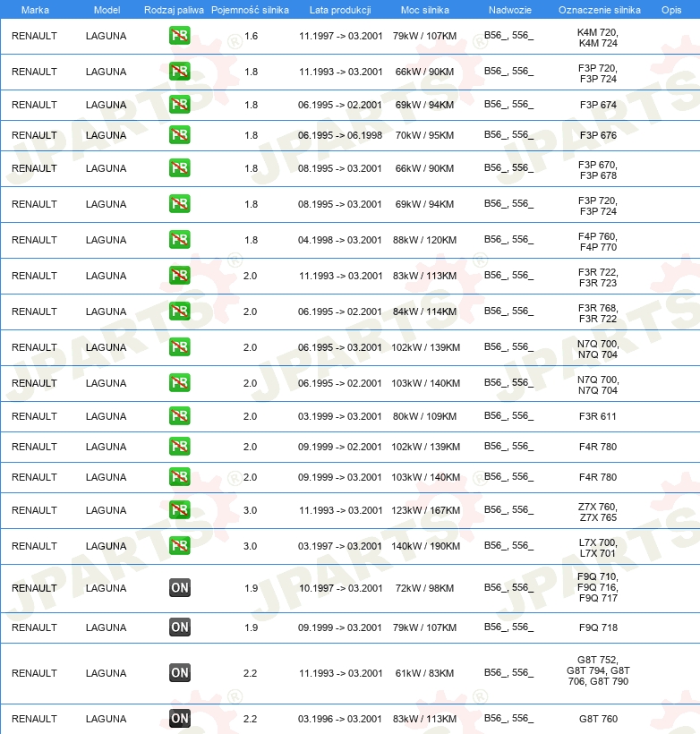Click the petrol fuel icon for F3P 676
This screenshot has width=700, height=734.
coord(179,135)
